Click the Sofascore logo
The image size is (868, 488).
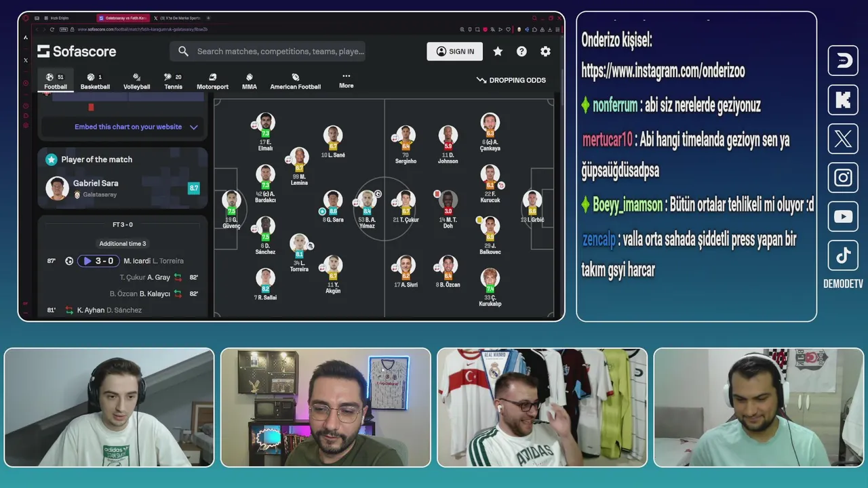(77, 52)
